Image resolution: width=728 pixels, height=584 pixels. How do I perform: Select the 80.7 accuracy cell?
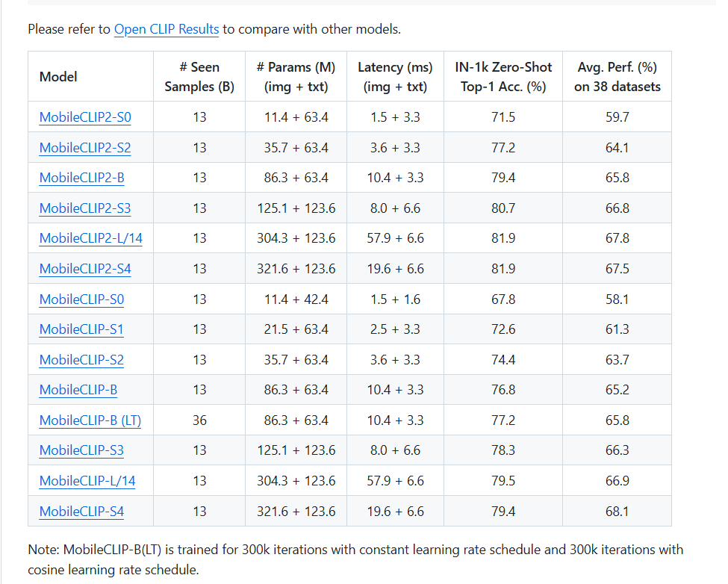[503, 208]
